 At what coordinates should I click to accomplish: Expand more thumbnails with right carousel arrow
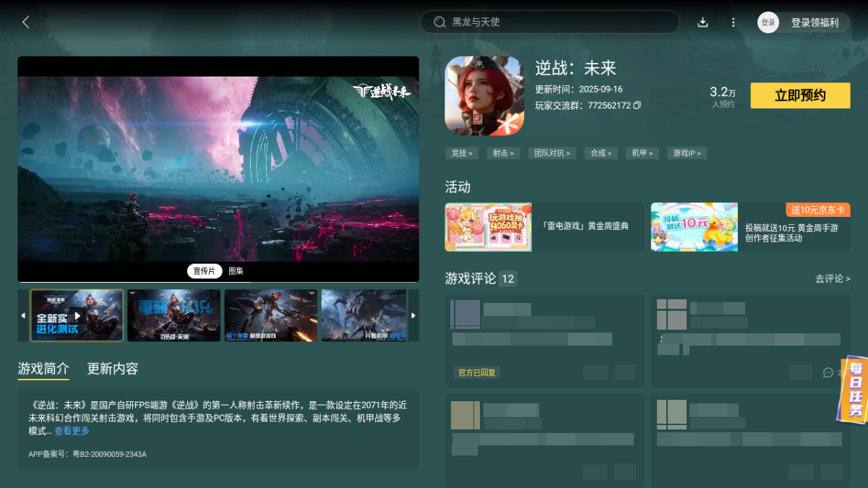point(413,315)
